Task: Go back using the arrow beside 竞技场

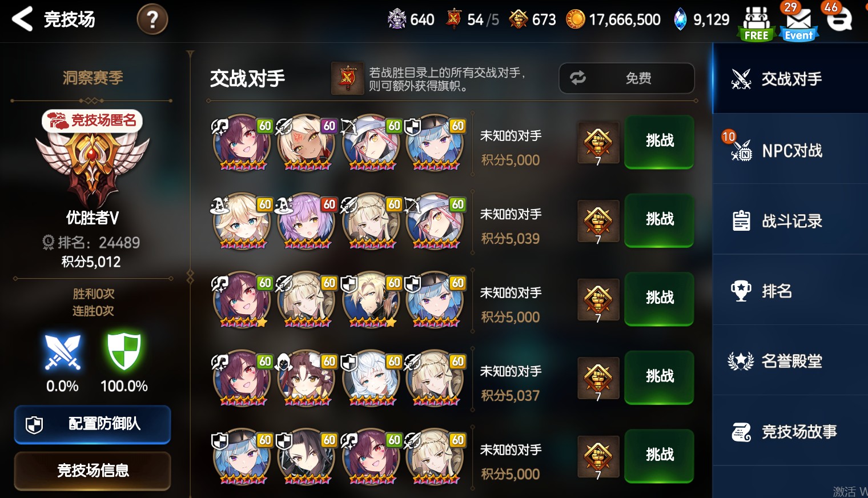Action: (22, 19)
